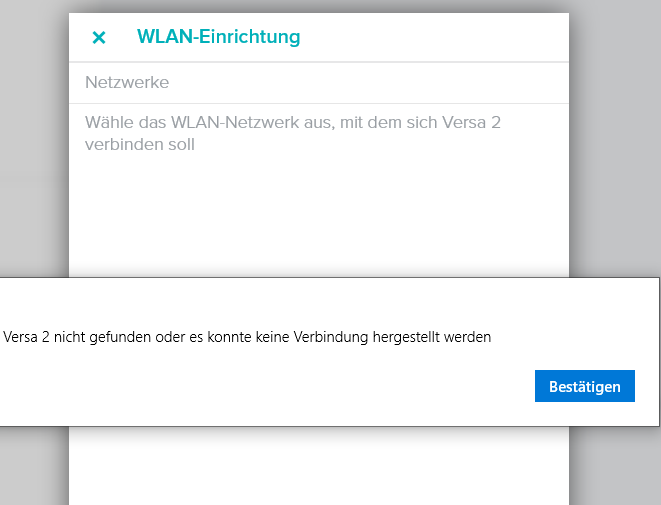Click the empty network list above the error dialog
The height and width of the screenshot is (505, 661).
click(x=318, y=220)
